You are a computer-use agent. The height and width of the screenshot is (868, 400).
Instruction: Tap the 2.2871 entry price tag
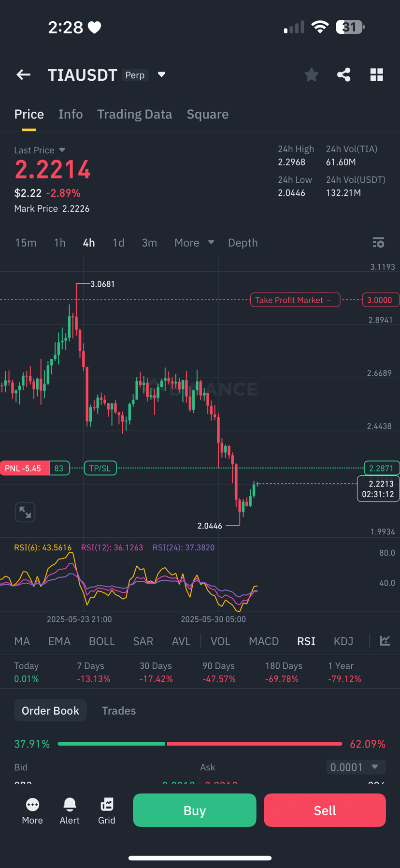pos(381,468)
